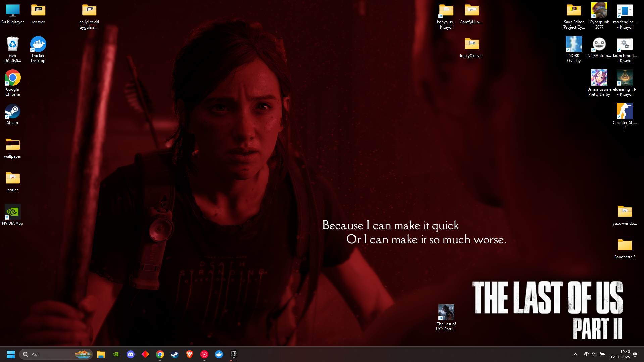Select the Docker Desktop shortcut on desktop
This screenshot has height=362, width=644.
click(38, 50)
